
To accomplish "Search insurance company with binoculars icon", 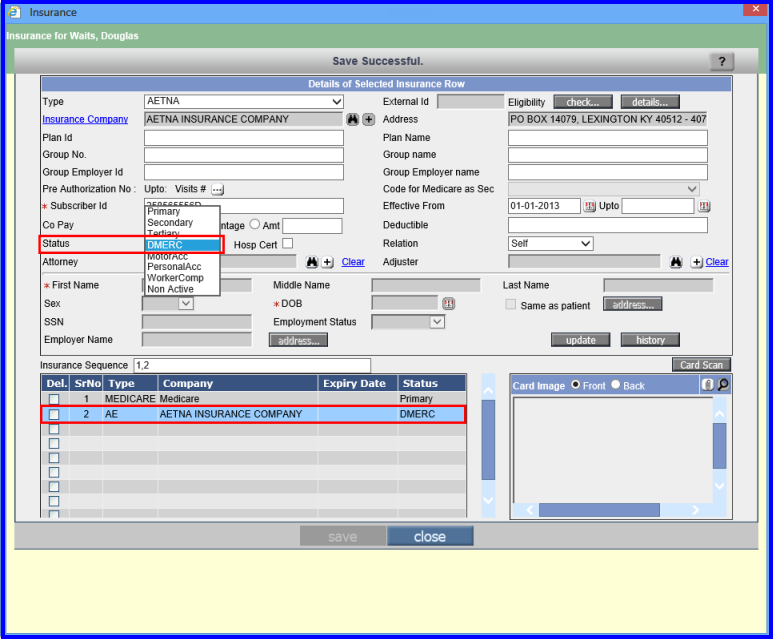I will [352, 119].
